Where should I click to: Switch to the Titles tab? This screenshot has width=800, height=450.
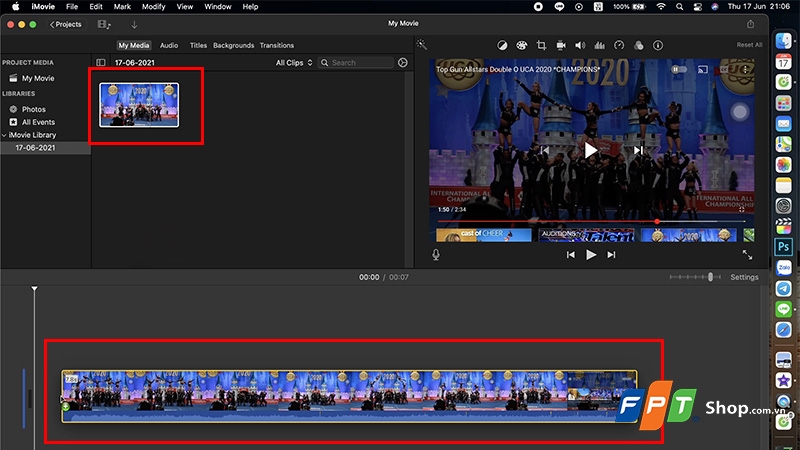(x=198, y=45)
